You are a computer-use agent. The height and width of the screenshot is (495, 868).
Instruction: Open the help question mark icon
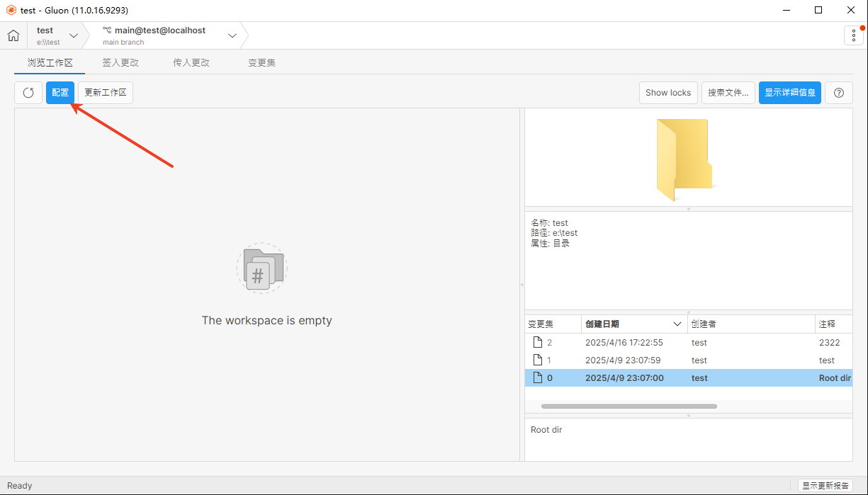[x=838, y=93]
